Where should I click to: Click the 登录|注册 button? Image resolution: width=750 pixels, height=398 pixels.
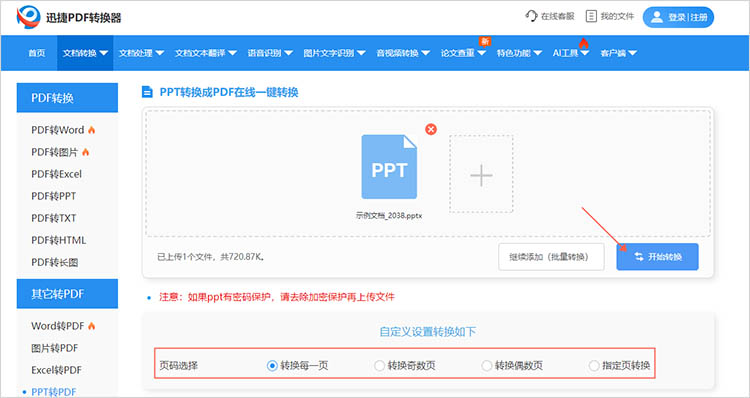pos(678,17)
